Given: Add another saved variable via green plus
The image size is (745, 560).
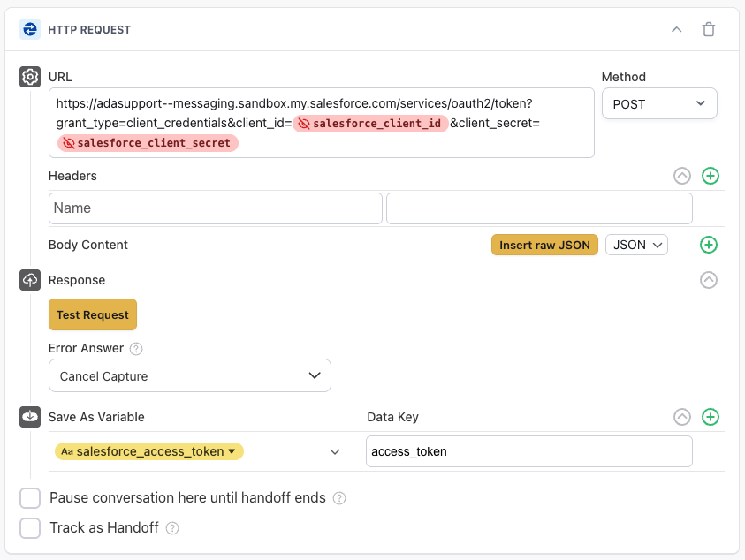Looking at the screenshot, I should [711, 417].
